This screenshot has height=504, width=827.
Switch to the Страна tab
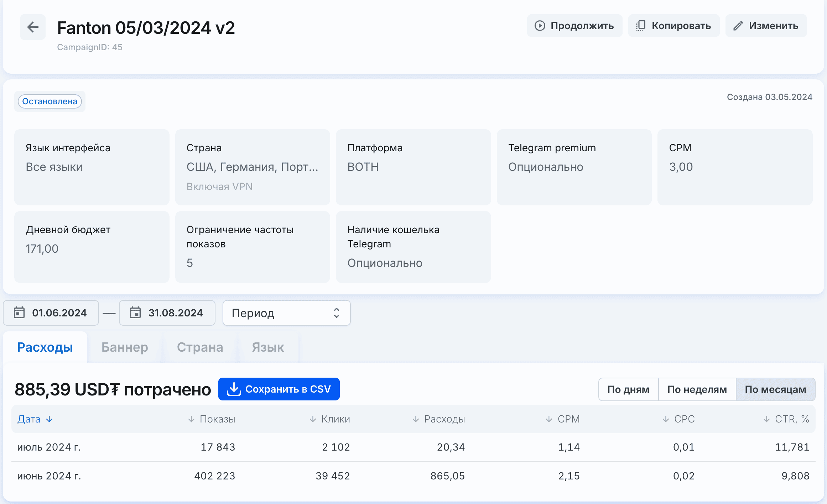200,347
